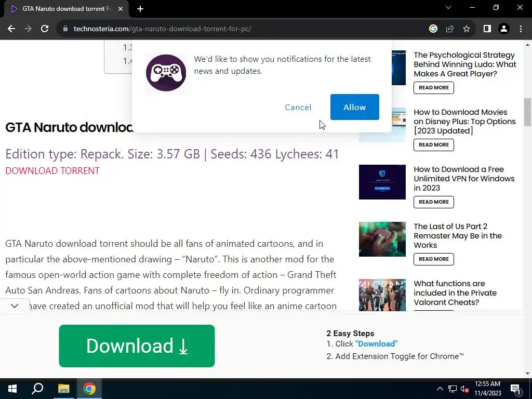532x399 pixels.
Task: Click the forward navigation arrow
Action: pyautogui.click(x=28, y=29)
